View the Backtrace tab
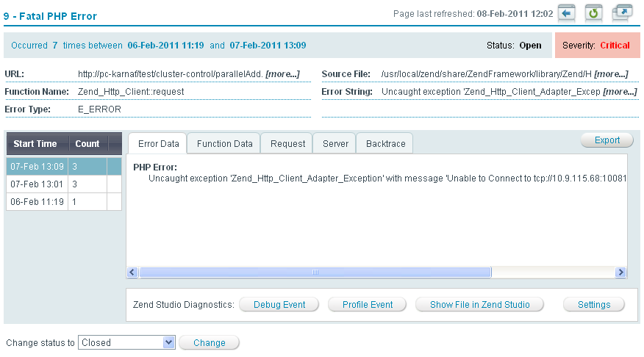 pyautogui.click(x=385, y=144)
